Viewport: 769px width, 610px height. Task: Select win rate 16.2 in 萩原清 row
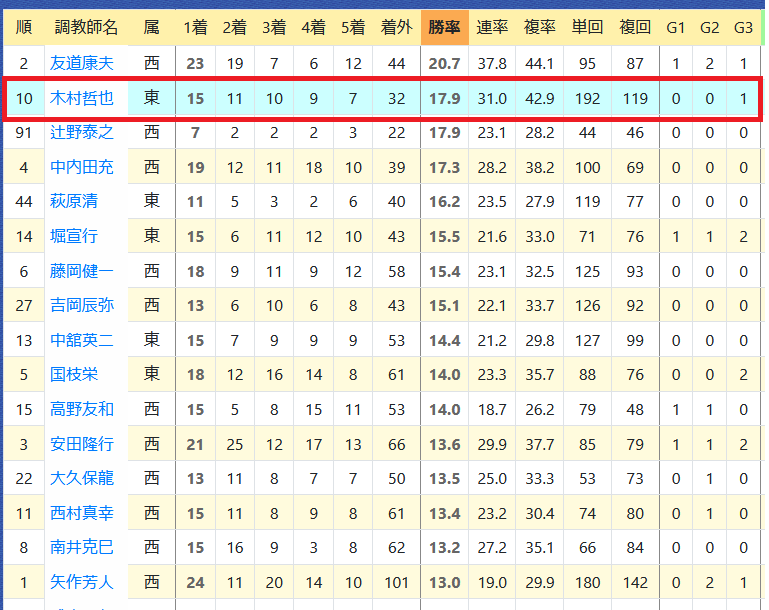tap(444, 202)
